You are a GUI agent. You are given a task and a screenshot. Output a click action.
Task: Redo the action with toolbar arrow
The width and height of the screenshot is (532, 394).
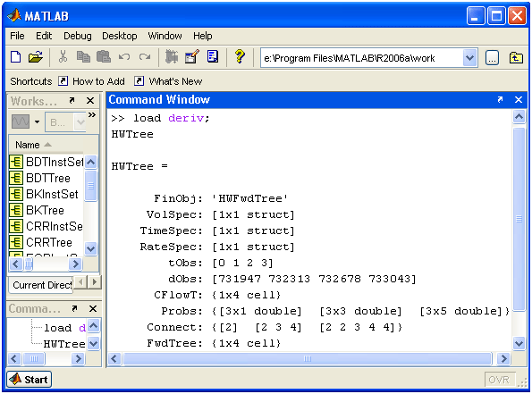pyautogui.click(x=145, y=57)
